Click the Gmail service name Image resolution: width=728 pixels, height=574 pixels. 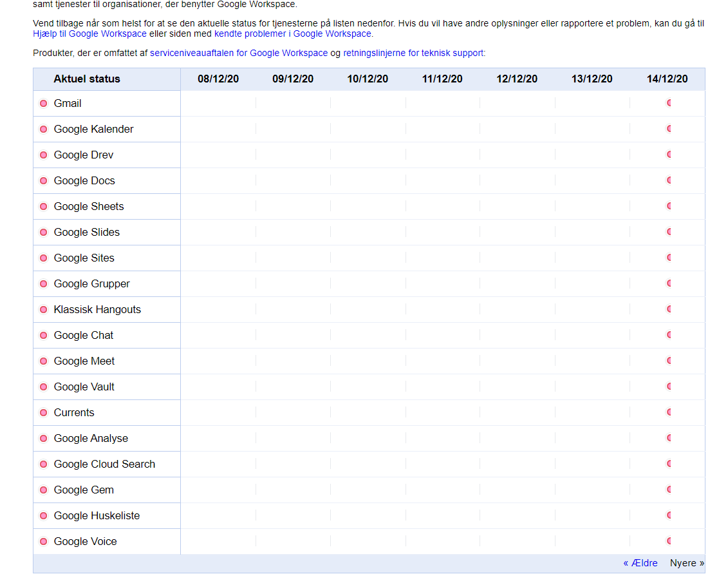pos(68,104)
